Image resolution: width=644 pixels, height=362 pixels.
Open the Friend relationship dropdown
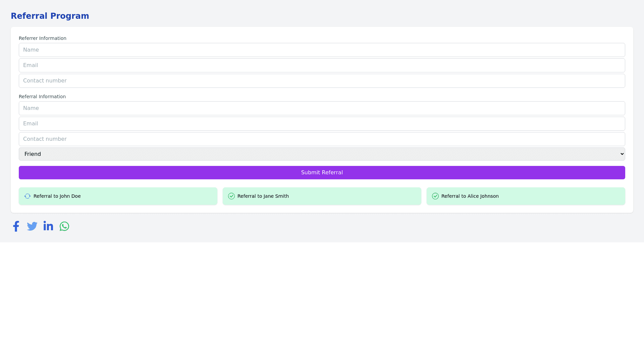click(322, 154)
